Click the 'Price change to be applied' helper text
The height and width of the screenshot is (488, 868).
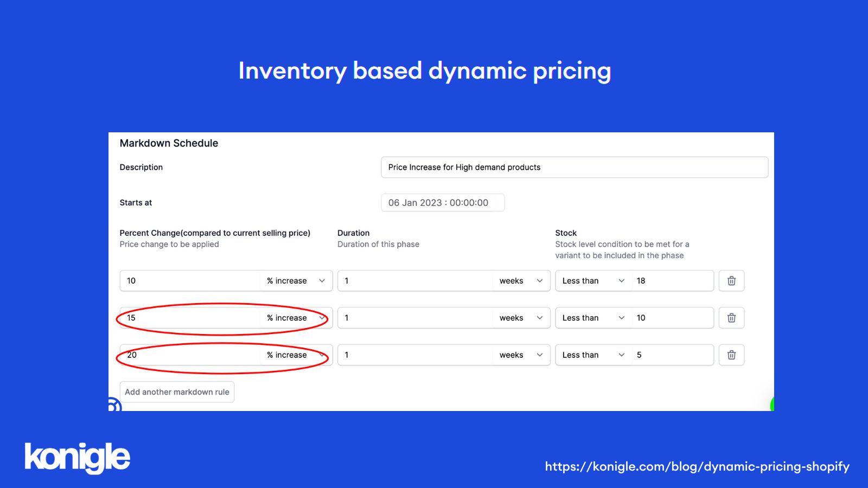[x=169, y=245]
